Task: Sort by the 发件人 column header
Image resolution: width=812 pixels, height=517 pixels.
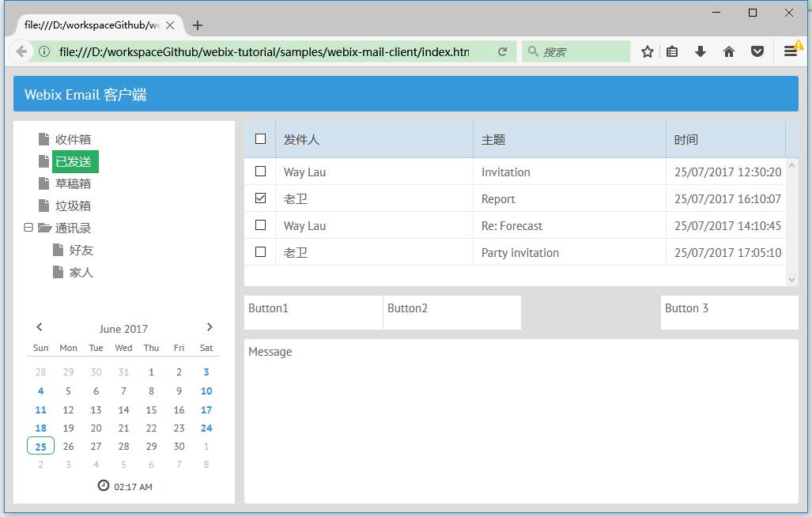Action: [x=375, y=139]
